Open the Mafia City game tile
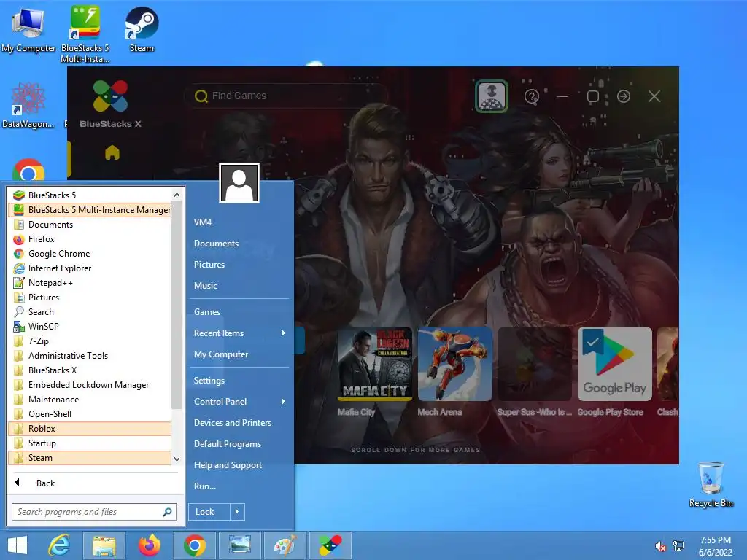Screen dimensions: 747x560 375,364
